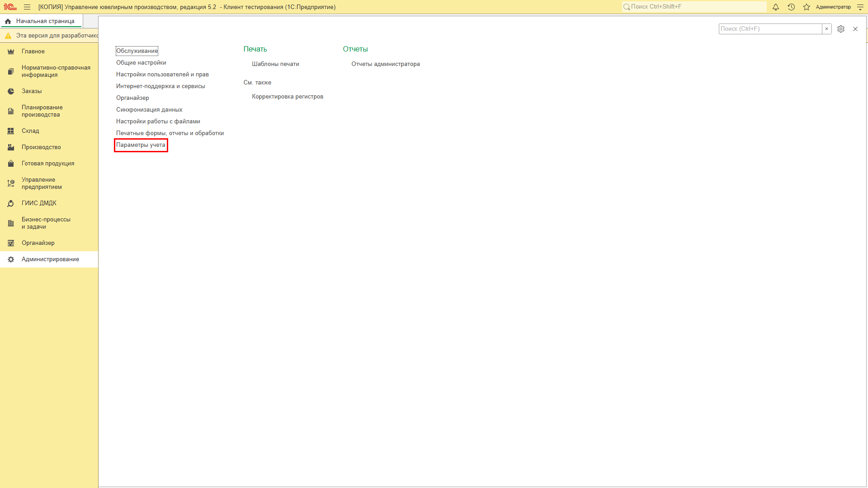The width and height of the screenshot is (868, 488).
Task: Open Органайзер section in sidebar
Action: 49,243
